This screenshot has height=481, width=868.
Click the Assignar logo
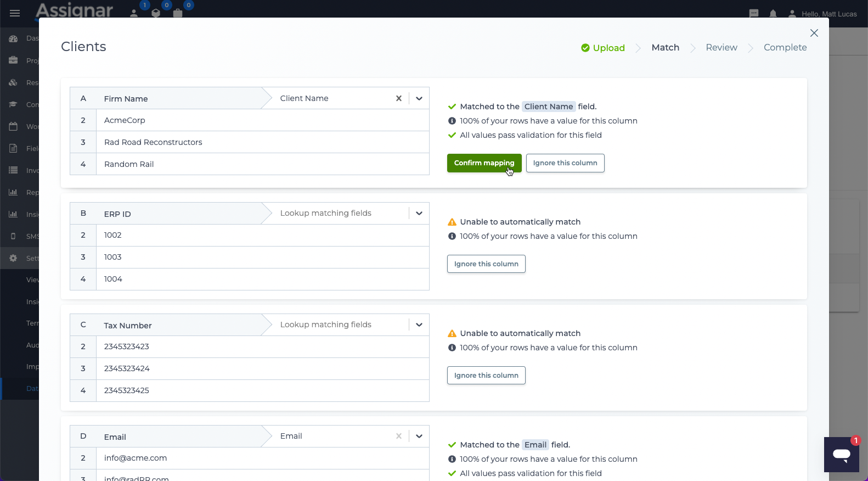pos(74,10)
